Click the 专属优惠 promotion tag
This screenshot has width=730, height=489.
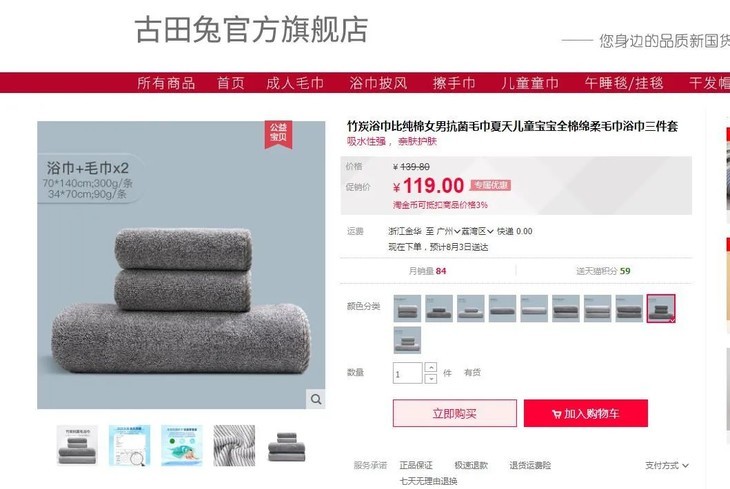tap(490, 185)
